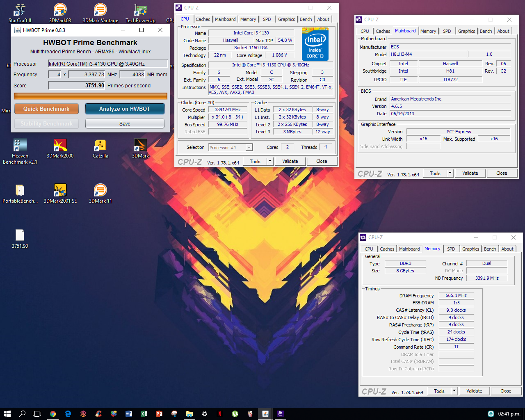Launch 3DMark Vantage from the desktop
Viewport: 525px width, 420px height.
(100, 12)
